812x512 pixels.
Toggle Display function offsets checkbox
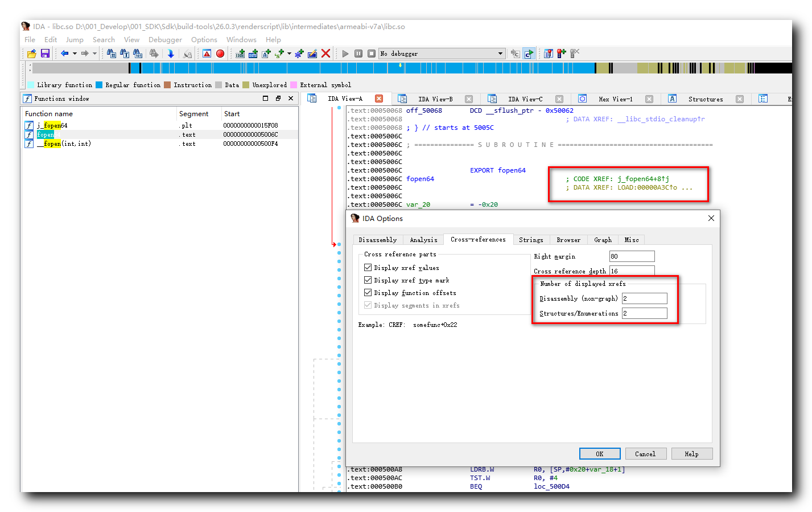coord(368,292)
